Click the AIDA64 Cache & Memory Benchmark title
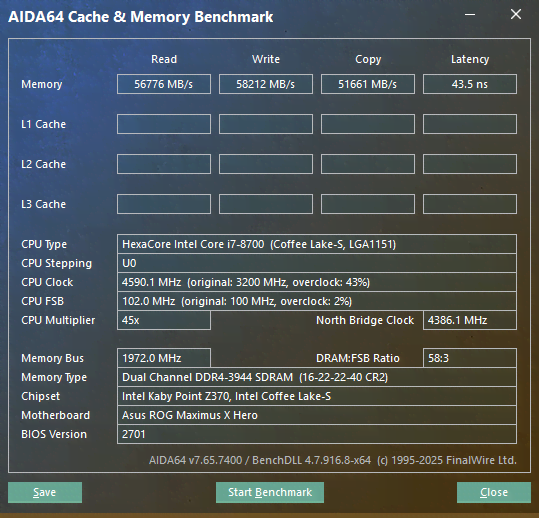Image resolution: width=539 pixels, height=518 pixels. 141,17
